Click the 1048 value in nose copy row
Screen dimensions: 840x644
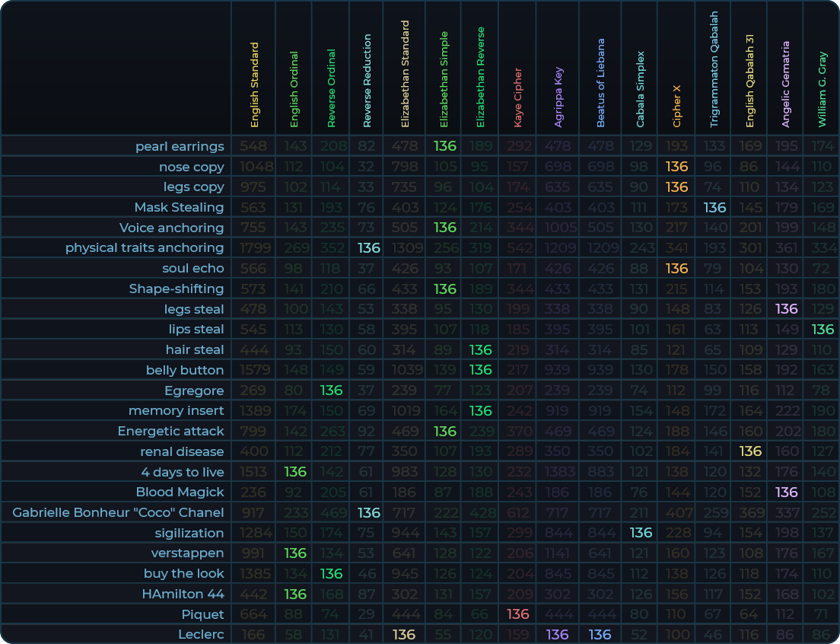tap(254, 167)
